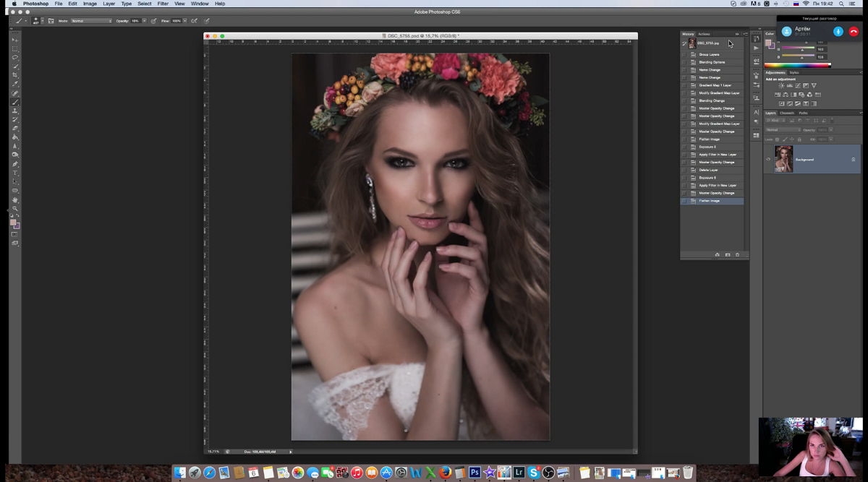Select the Zoom tool
Image resolution: width=868 pixels, height=482 pixels.
[14, 208]
